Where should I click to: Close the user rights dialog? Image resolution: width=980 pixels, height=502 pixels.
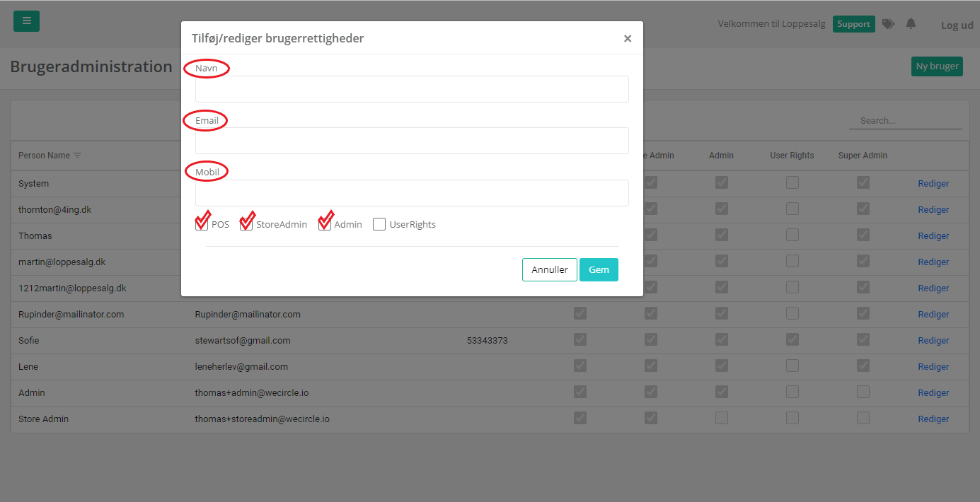(628, 39)
